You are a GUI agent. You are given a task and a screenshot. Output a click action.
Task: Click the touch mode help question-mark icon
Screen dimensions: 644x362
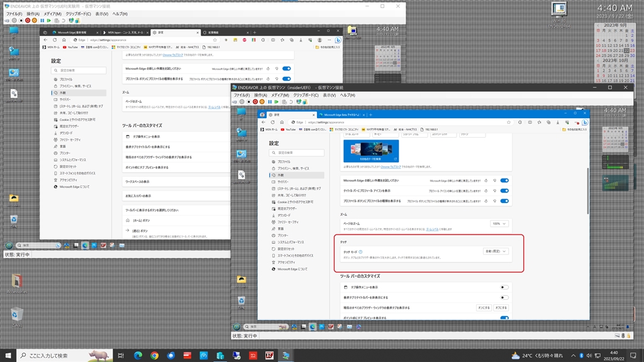pyautogui.click(x=360, y=251)
